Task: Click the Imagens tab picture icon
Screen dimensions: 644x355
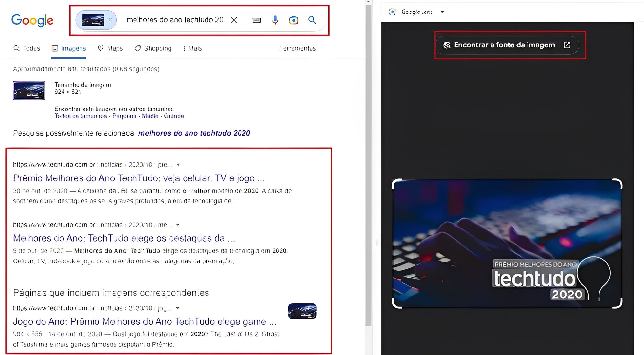Action: [55, 48]
